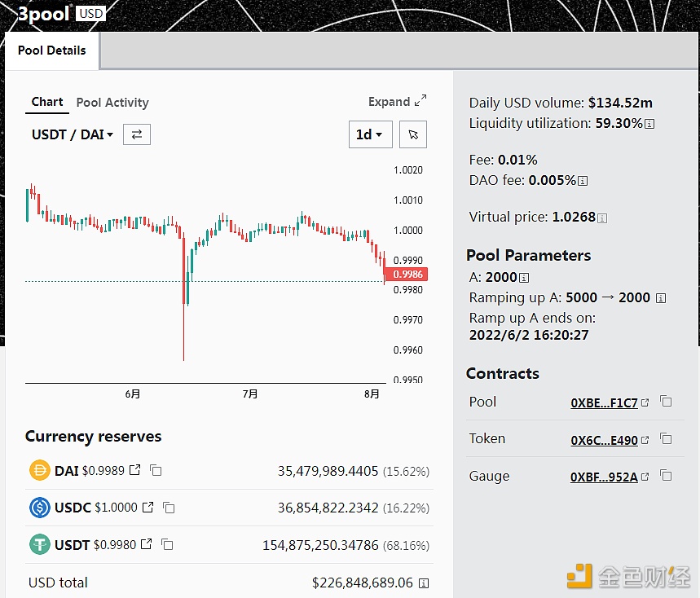Open the Pool Details tab
Screen dimensions: 700x598
(x=52, y=51)
